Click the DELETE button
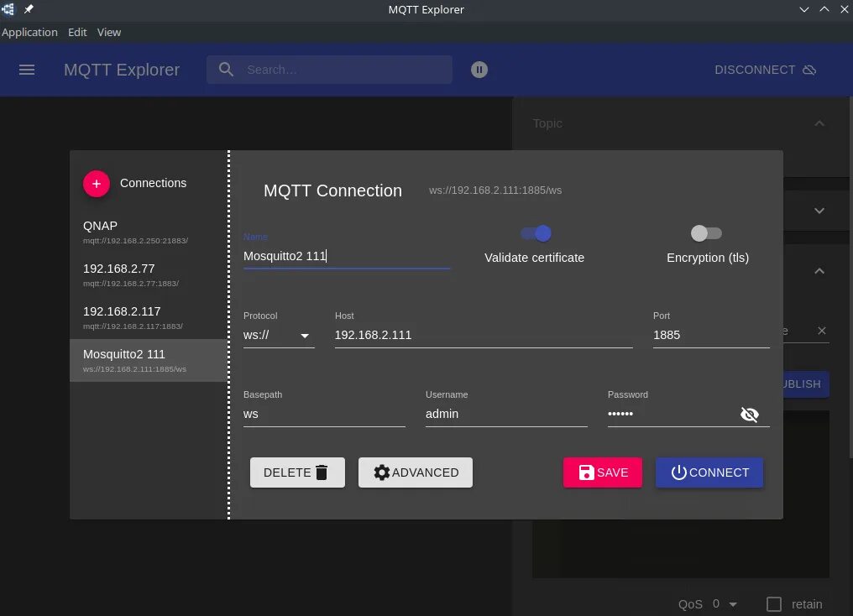Screen dimensions: 853x616 point(297,472)
